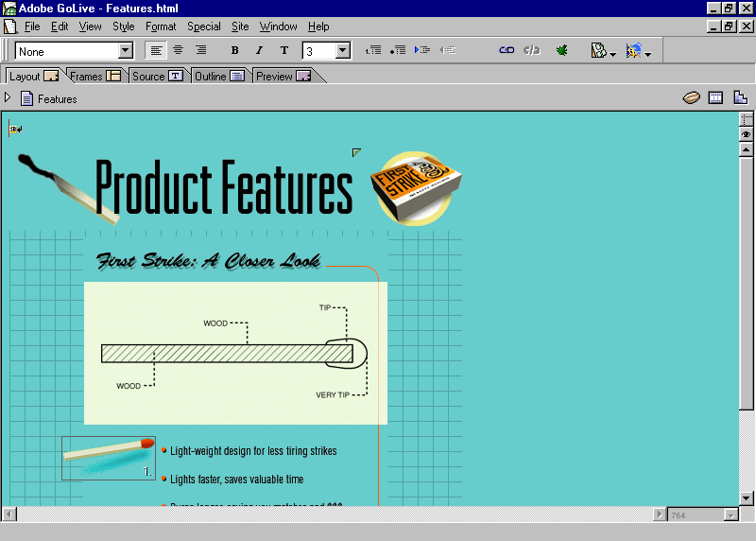Toggle italic formatting

(259, 50)
